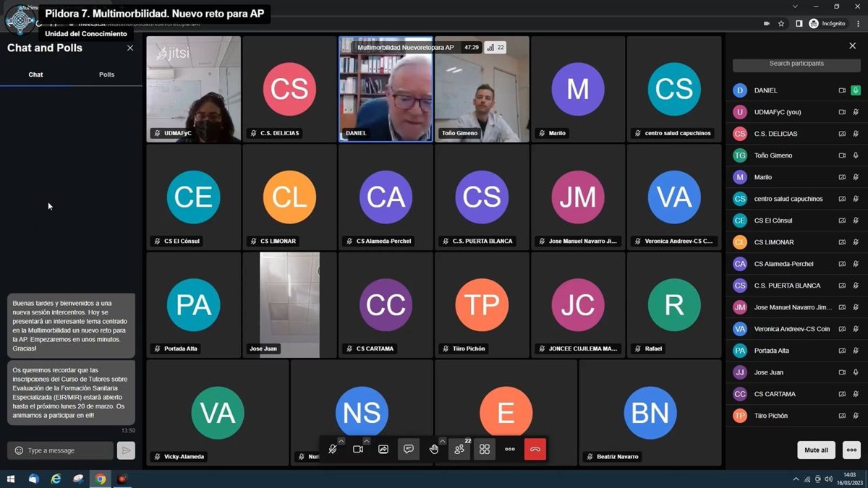This screenshot has height=488, width=868.
Task: Open more actions menu in the toolbar
Action: tap(510, 449)
